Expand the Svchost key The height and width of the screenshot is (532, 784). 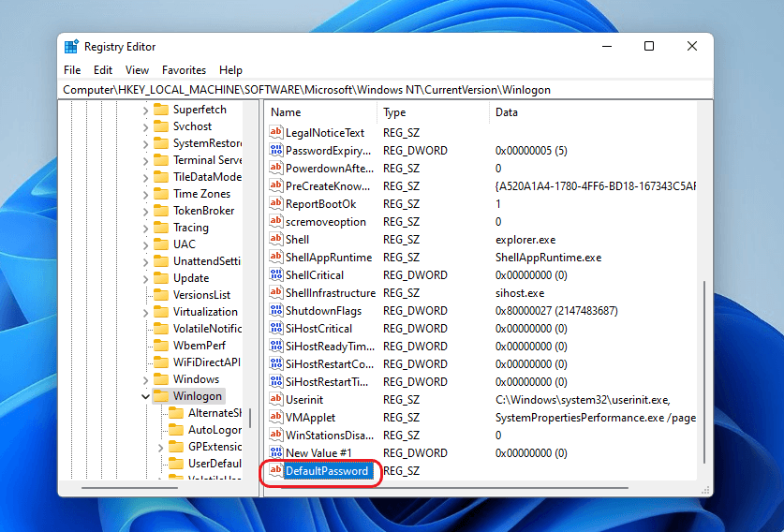click(145, 127)
